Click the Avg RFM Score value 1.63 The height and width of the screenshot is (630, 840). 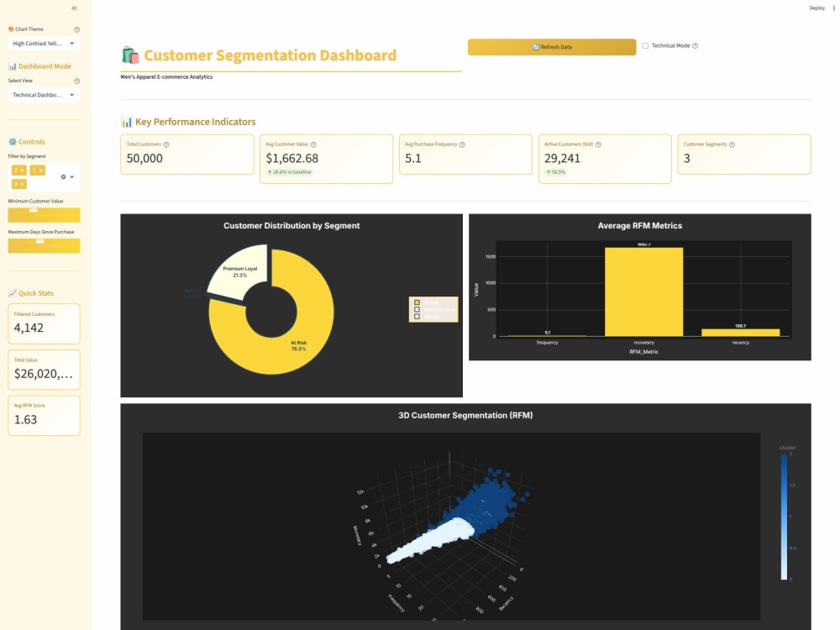coord(26,419)
